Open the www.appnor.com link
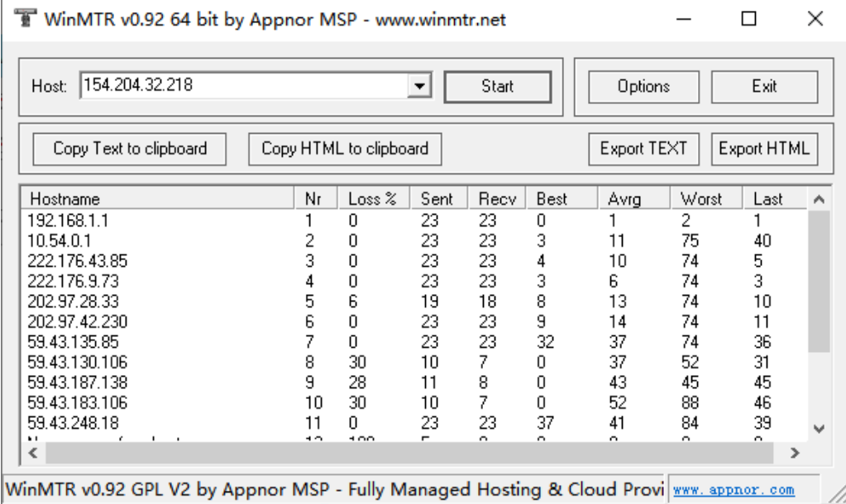Viewport: 846px width, 504px height. coord(734,490)
